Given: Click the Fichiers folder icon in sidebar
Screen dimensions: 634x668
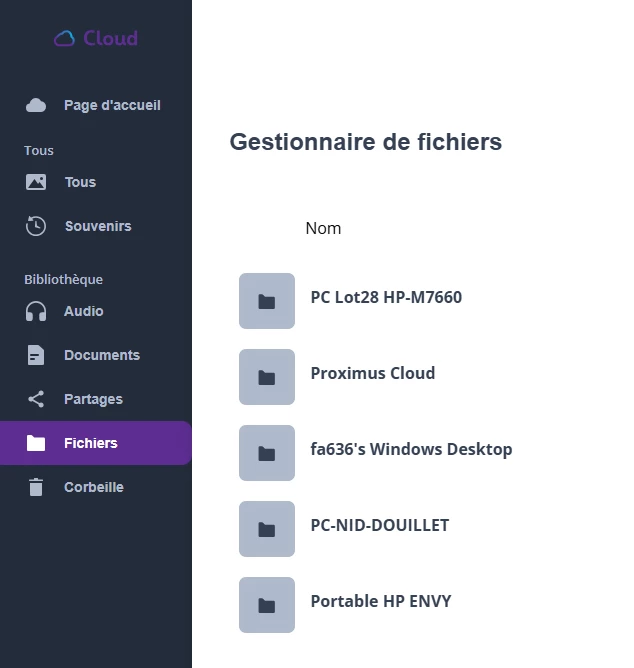Looking at the screenshot, I should point(36,443).
